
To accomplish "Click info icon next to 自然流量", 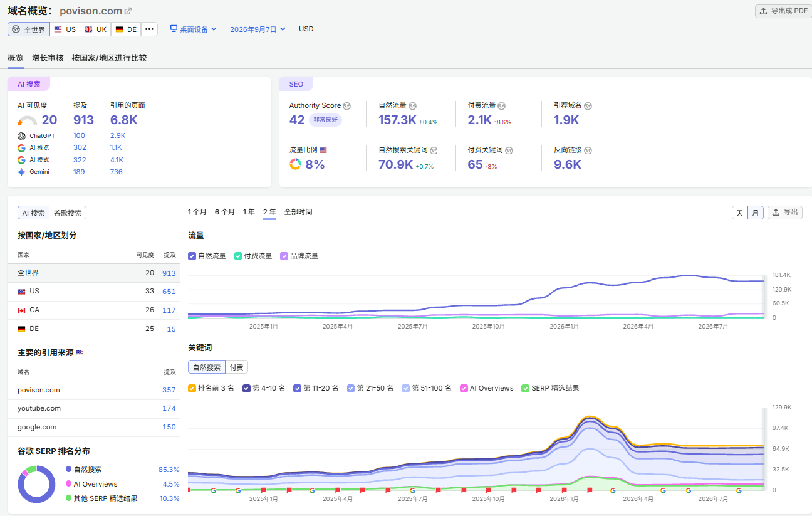I will click(412, 106).
